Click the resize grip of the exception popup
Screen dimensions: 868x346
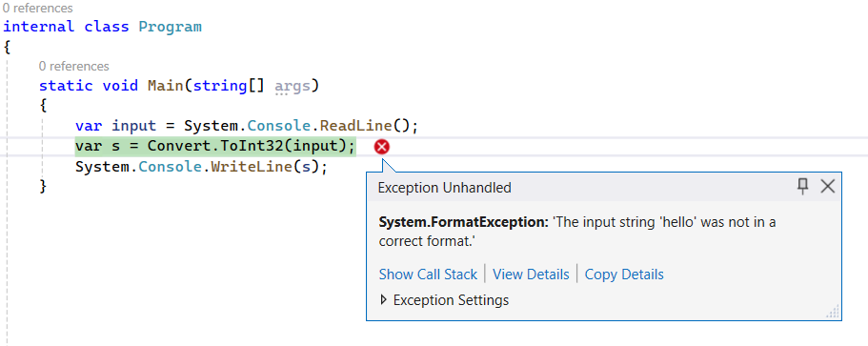[x=833, y=313]
